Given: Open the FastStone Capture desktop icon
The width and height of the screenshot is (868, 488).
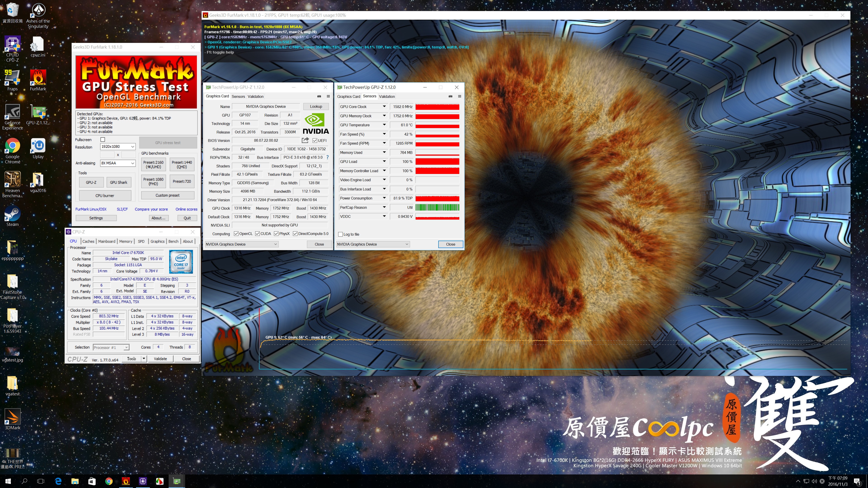Looking at the screenshot, I should (x=12, y=286).
